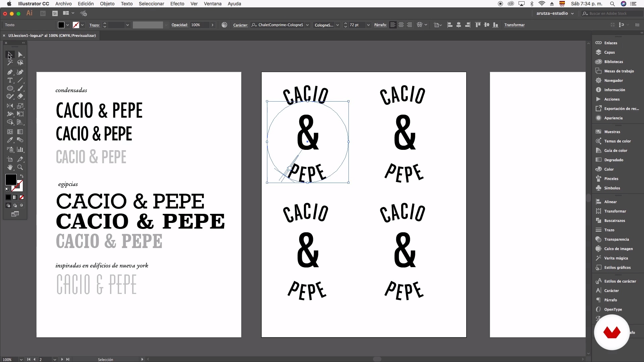Select the Free Transform tool

click(20, 114)
